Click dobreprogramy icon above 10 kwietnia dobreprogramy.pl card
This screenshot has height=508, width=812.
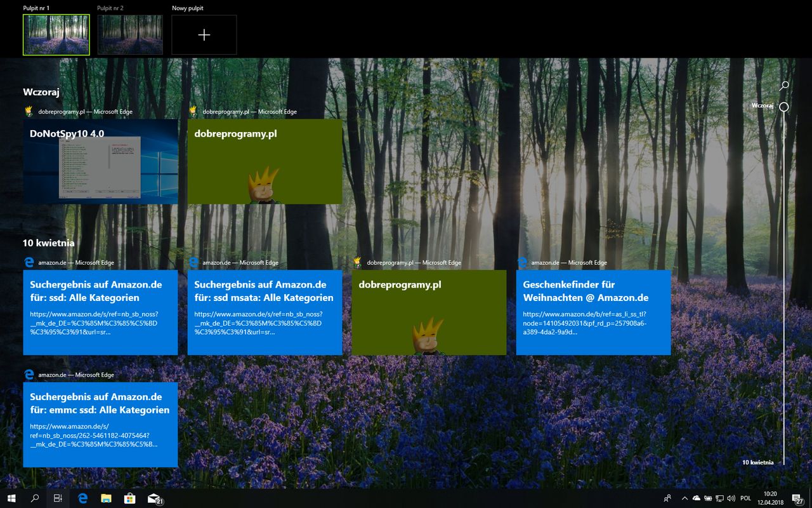click(357, 262)
